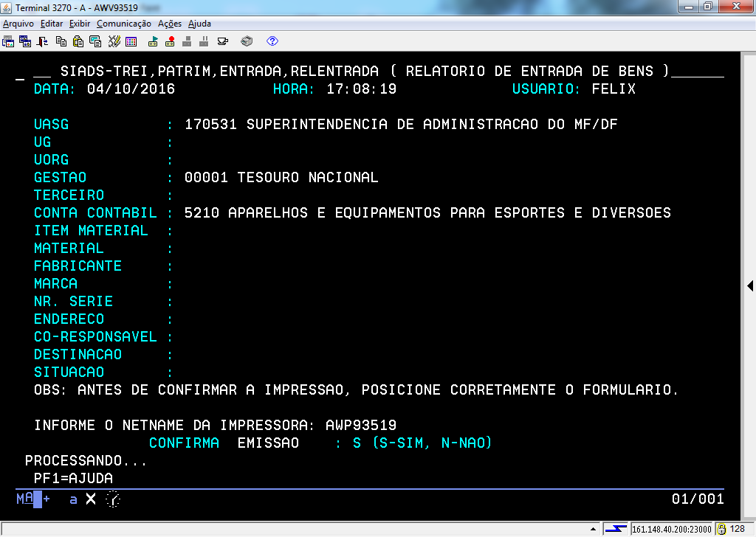Click the DESTINACAO field label

click(78, 355)
